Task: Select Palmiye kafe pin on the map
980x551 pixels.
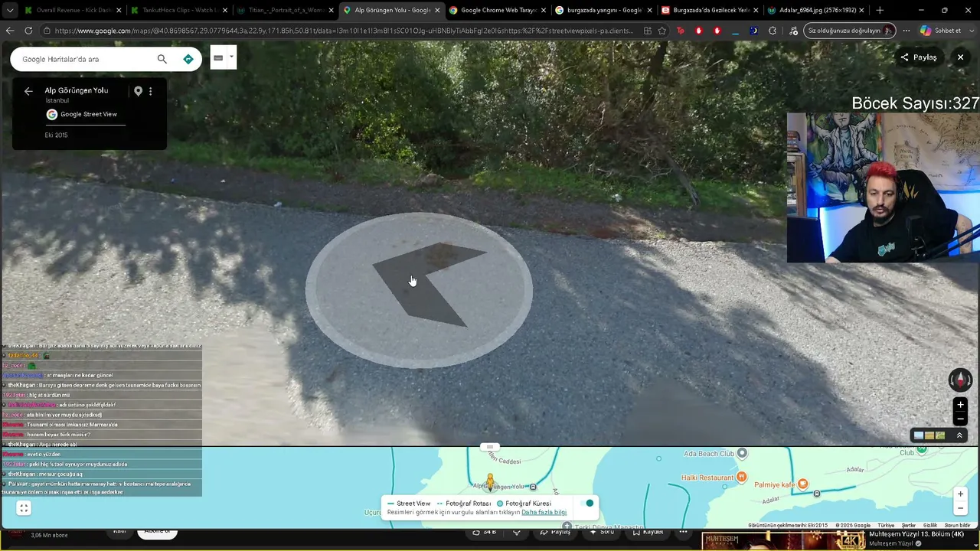Action: [802, 484]
